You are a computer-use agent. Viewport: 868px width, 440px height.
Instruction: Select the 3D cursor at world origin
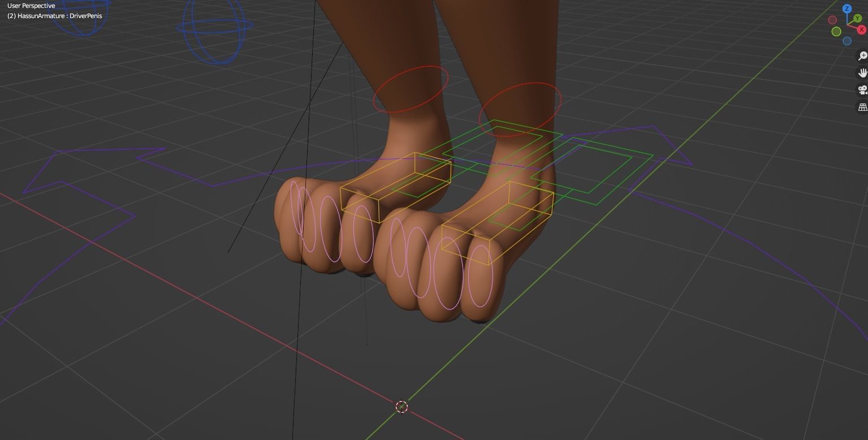[401, 407]
